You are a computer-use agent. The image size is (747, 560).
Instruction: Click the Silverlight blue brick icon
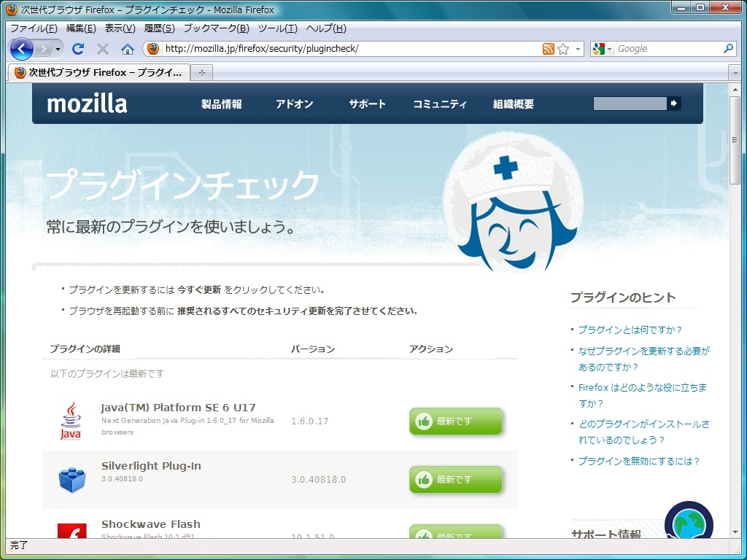pyautogui.click(x=72, y=480)
